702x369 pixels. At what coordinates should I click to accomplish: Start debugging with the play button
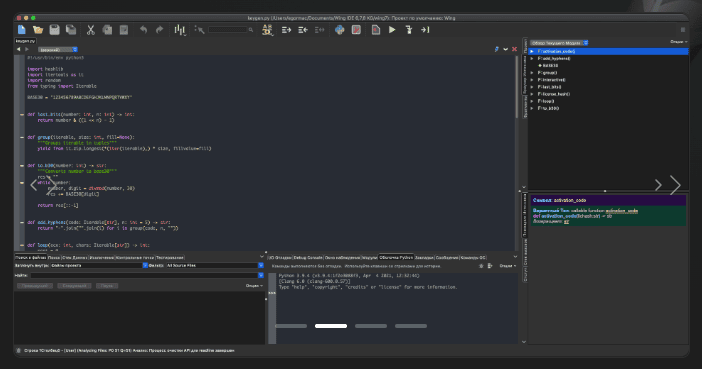(392, 30)
